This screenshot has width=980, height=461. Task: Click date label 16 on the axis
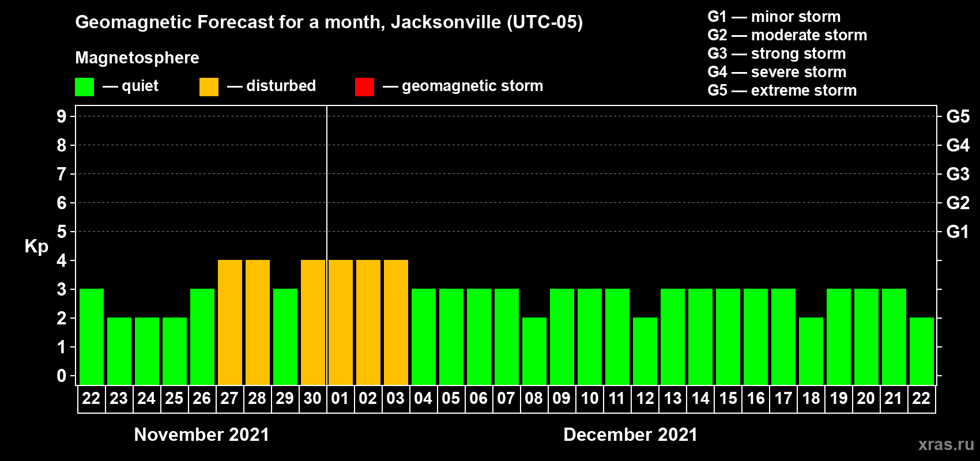coord(755,398)
